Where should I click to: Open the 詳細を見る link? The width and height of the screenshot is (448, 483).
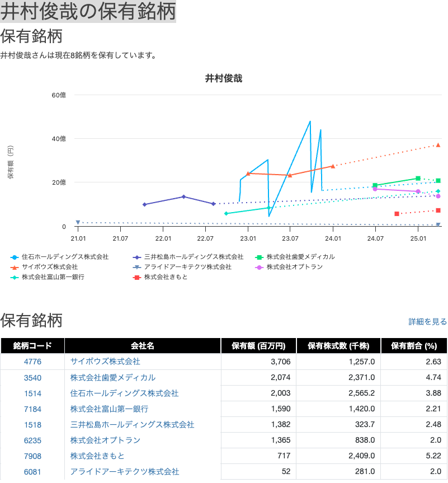[428, 322]
